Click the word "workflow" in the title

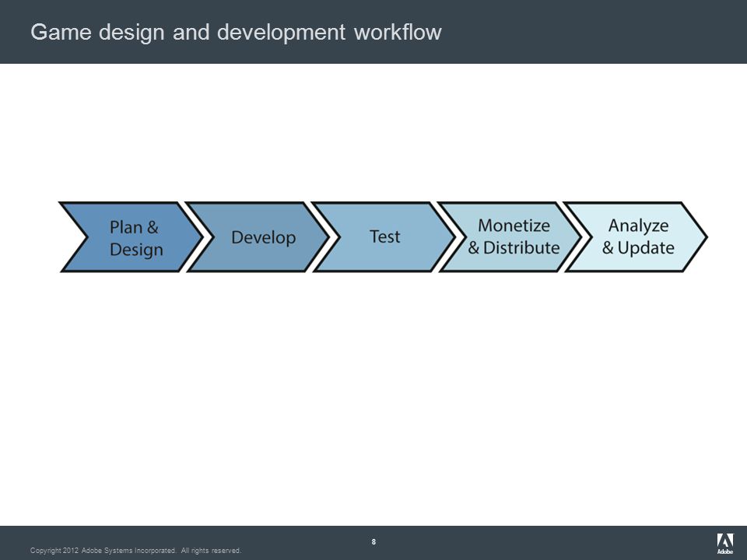398,32
